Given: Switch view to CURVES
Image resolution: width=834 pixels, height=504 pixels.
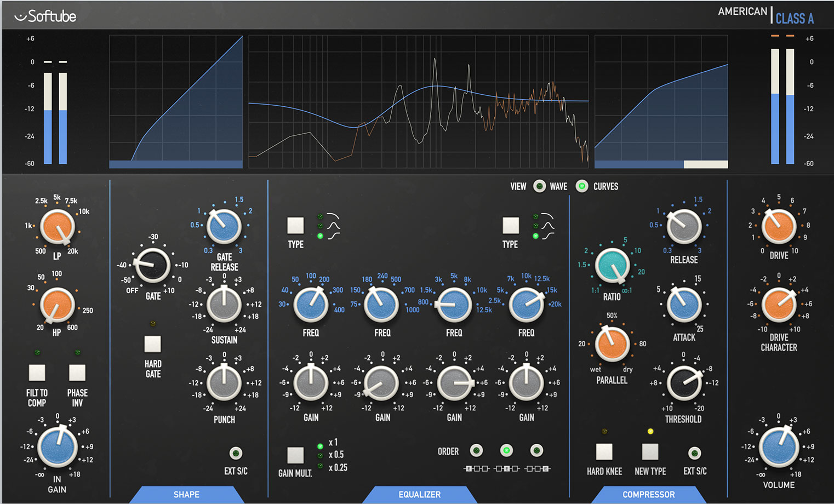Looking at the screenshot, I should (582, 186).
